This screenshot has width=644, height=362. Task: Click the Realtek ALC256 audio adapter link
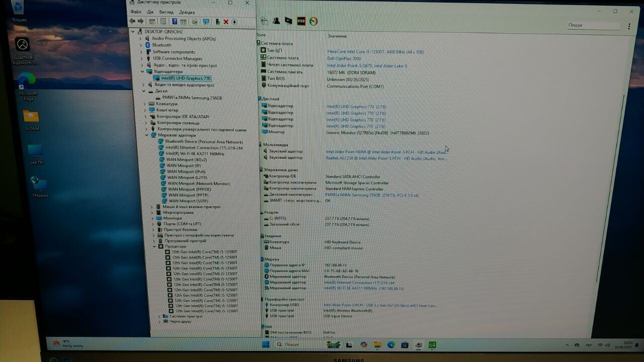(x=385, y=158)
